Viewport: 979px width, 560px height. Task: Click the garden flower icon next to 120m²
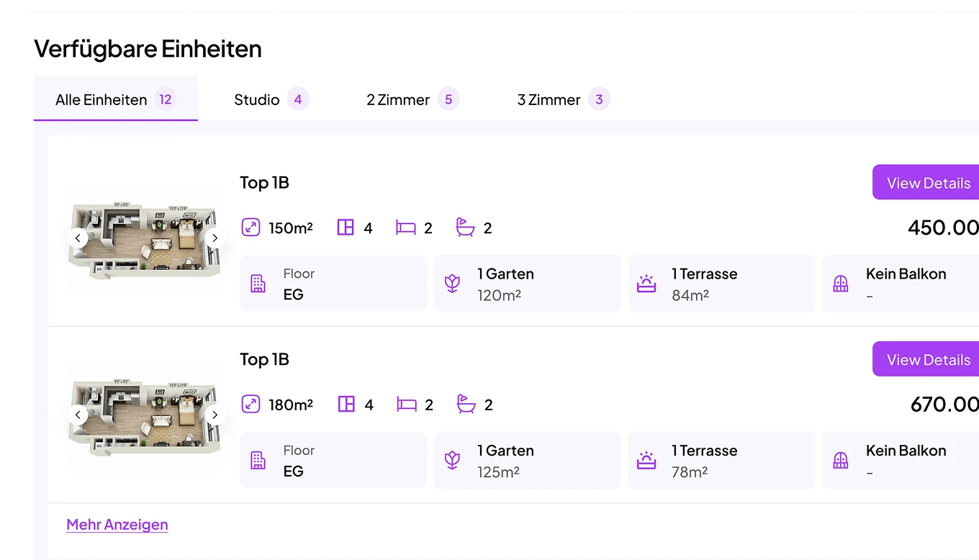(452, 284)
